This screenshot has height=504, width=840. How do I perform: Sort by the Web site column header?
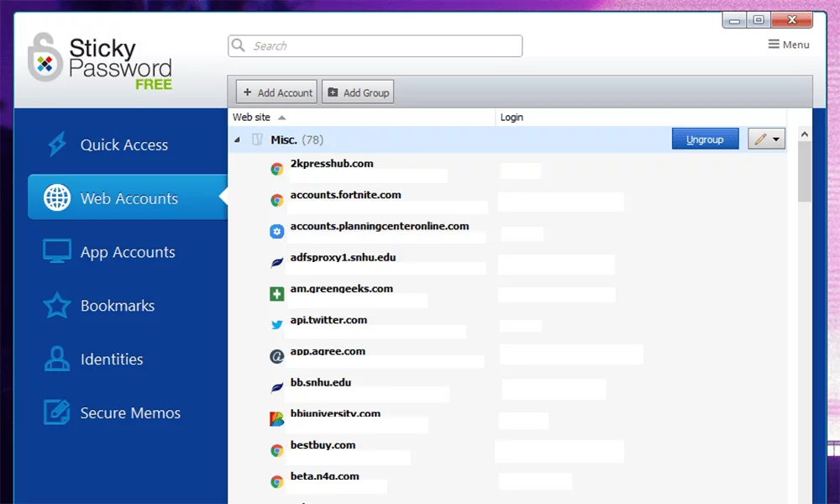(x=253, y=118)
